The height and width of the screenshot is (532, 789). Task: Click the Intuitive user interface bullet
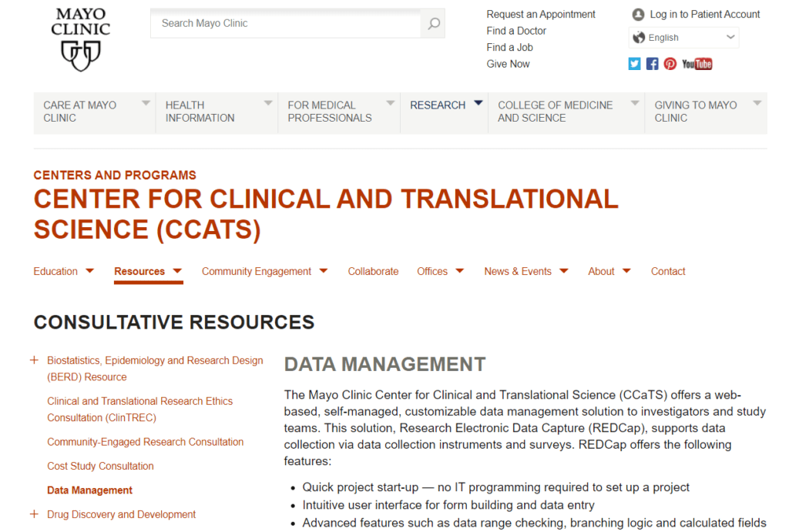(448, 505)
